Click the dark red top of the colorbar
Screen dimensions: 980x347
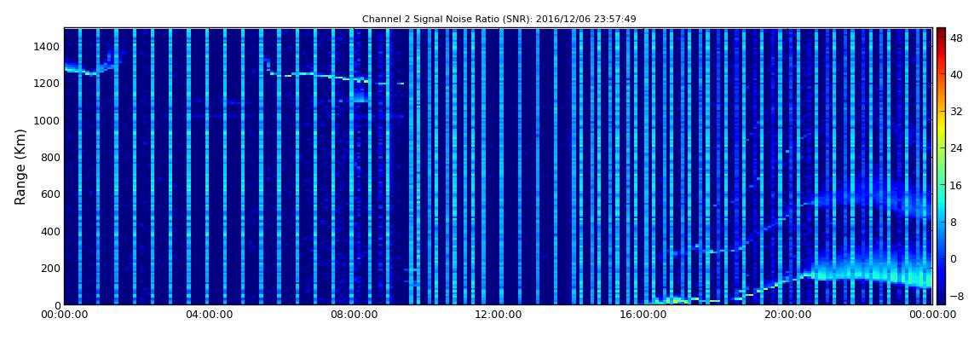tap(941, 32)
